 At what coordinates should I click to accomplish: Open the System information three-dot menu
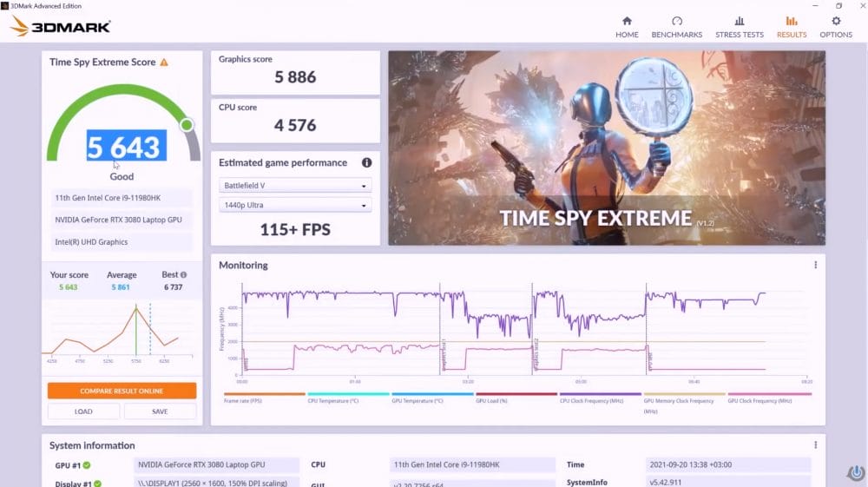(815, 445)
